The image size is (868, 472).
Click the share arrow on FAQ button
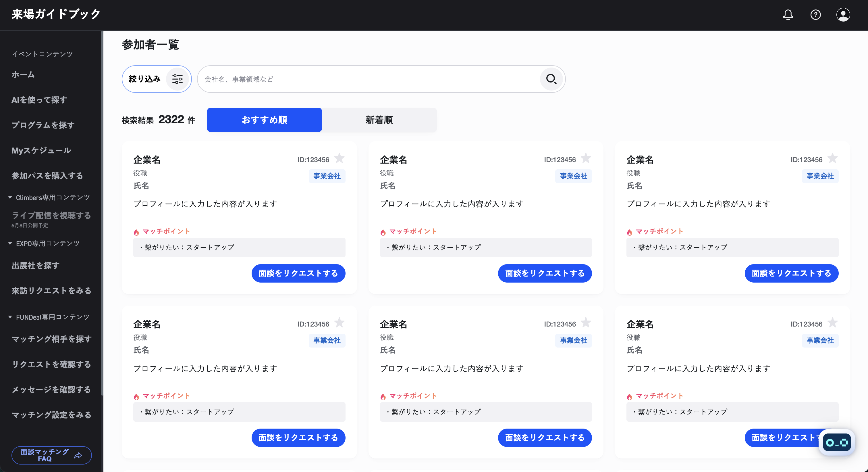coord(78,456)
